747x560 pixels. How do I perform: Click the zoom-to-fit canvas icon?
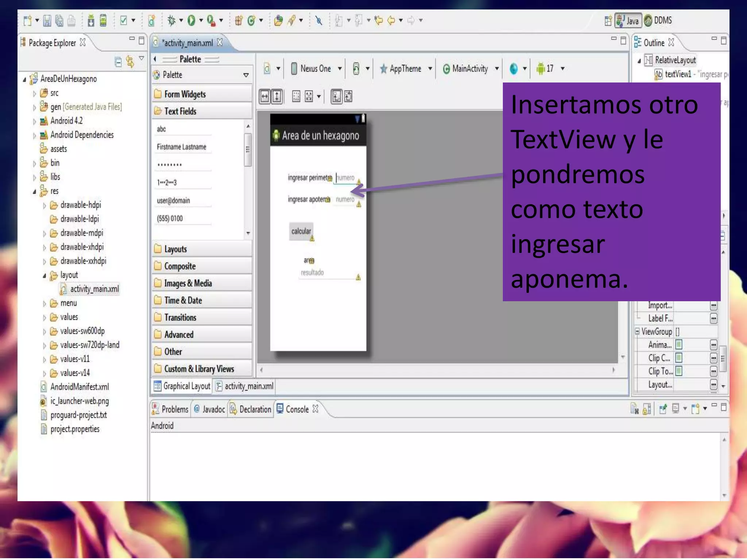tap(309, 97)
